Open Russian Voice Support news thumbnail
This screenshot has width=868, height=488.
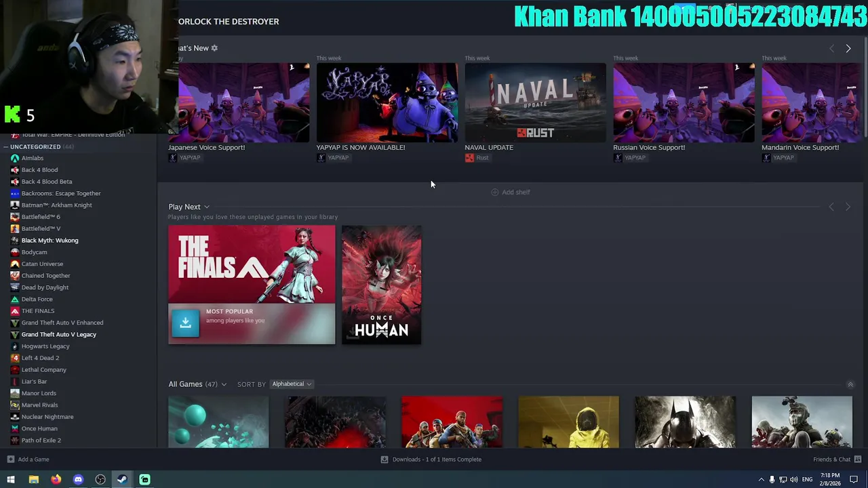pyautogui.click(x=684, y=102)
